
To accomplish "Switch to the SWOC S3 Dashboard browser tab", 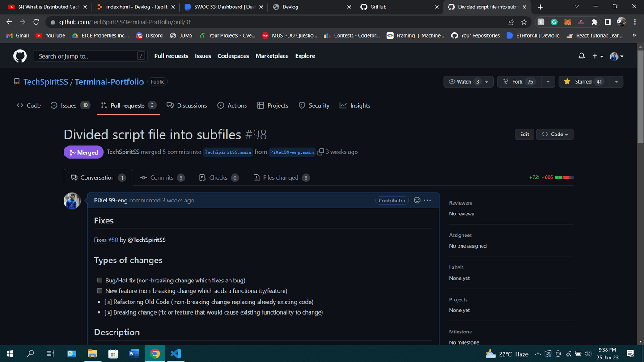I will [x=224, y=7].
